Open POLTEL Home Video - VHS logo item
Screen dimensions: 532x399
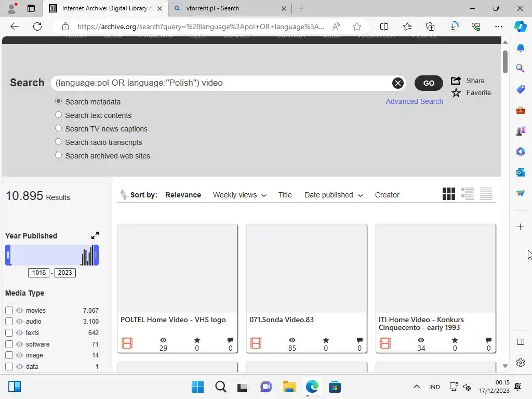click(173, 320)
